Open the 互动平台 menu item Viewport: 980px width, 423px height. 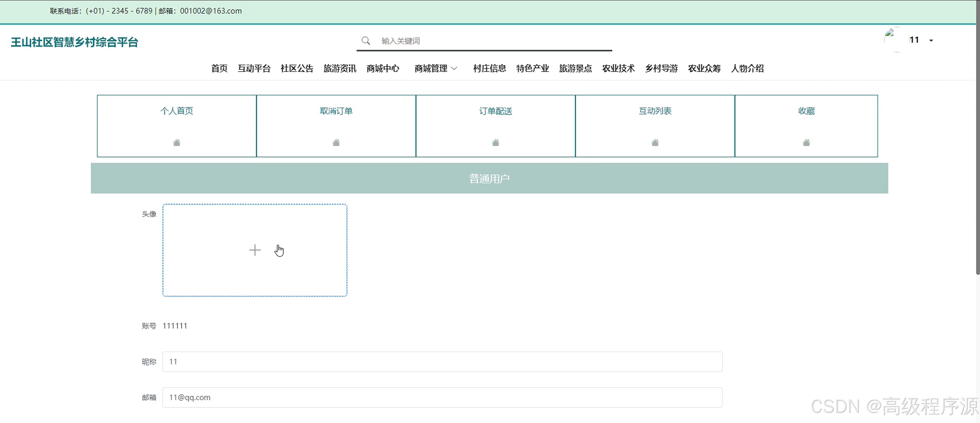point(254,69)
